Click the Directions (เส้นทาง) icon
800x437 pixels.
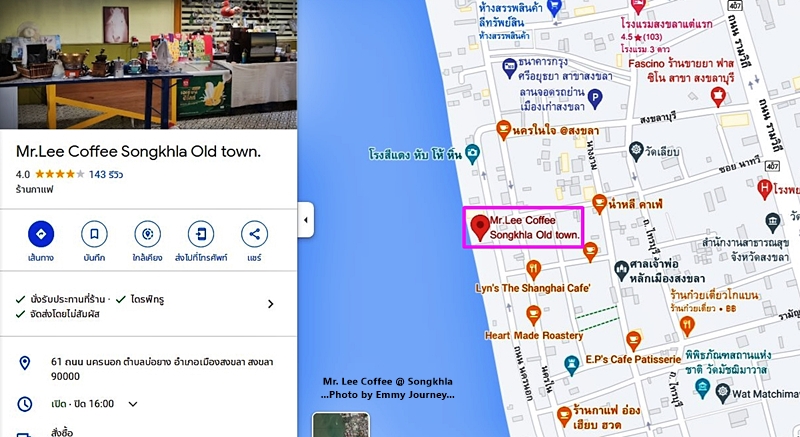(x=41, y=234)
